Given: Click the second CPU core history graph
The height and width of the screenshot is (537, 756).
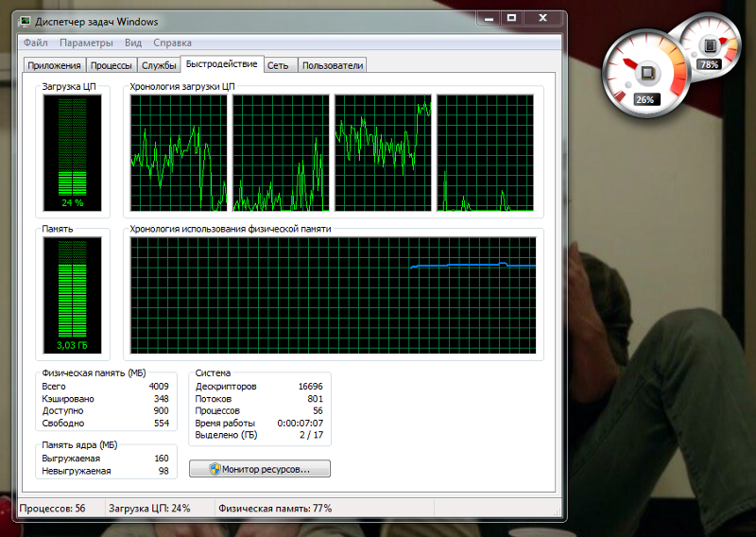Looking at the screenshot, I should click(281, 153).
